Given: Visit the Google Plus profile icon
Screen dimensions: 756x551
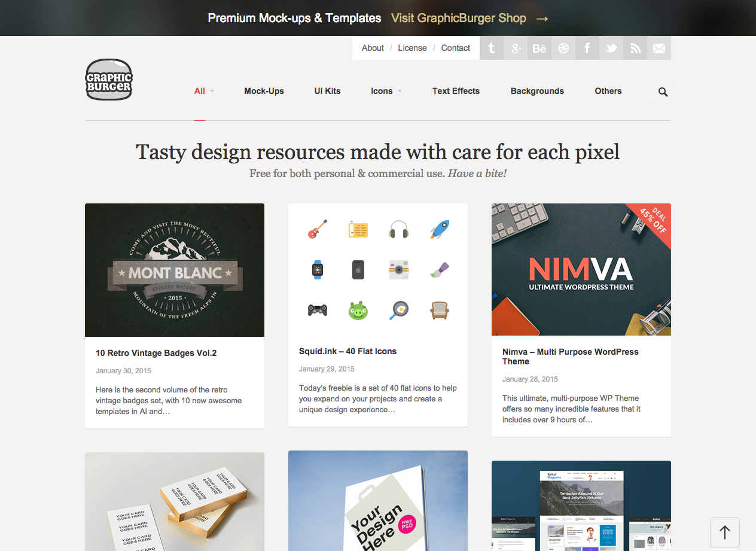Looking at the screenshot, I should (x=516, y=48).
